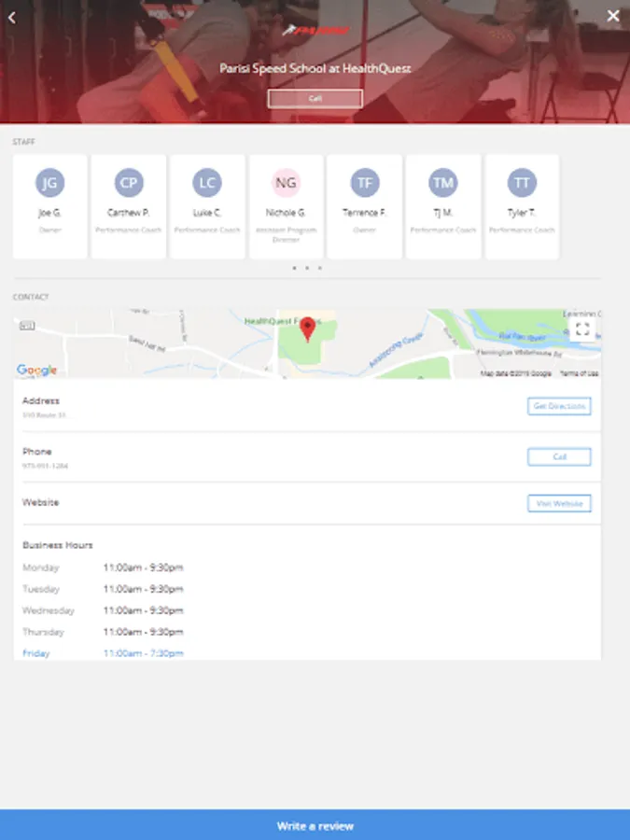The width and height of the screenshot is (630, 840).
Task: Select the TJ M. staff name
Action: coord(443,213)
